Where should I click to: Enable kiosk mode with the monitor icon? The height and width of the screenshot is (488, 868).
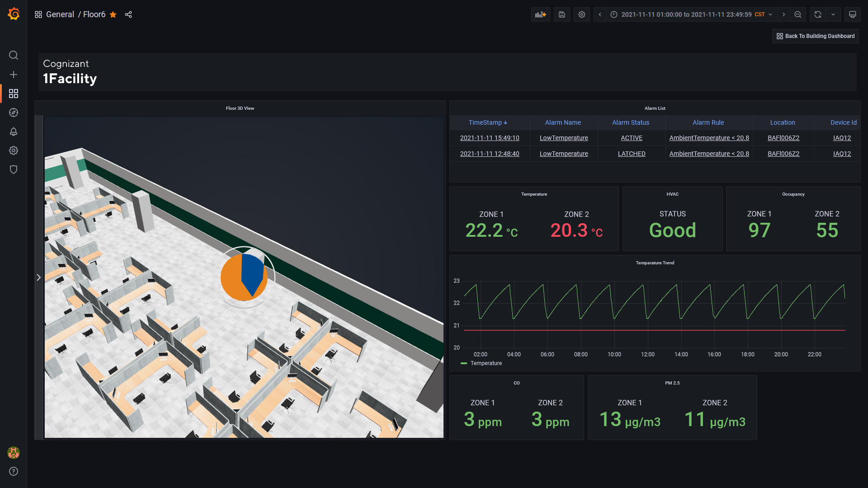point(852,14)
